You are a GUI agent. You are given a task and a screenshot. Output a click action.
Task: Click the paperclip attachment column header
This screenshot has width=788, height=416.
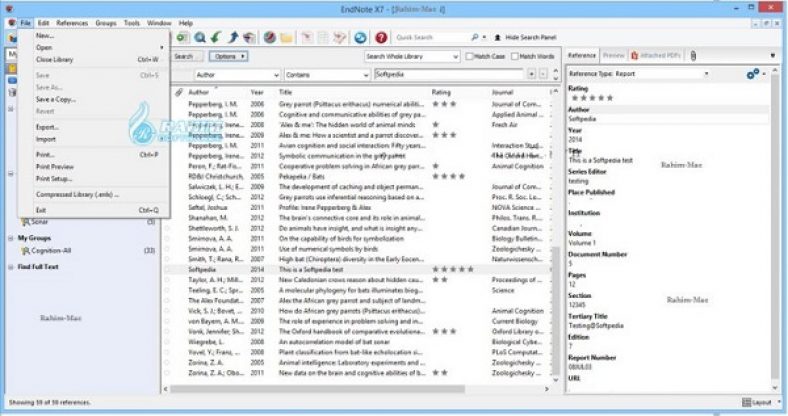[x=179, y=92]
